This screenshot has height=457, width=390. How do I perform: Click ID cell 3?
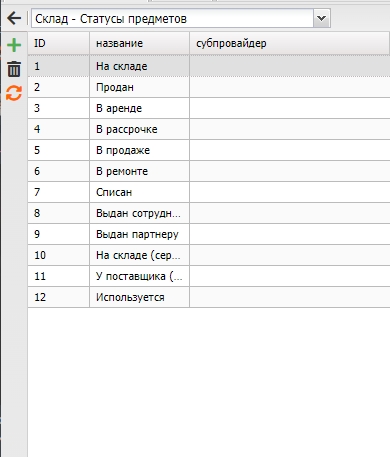pos(59,108)
